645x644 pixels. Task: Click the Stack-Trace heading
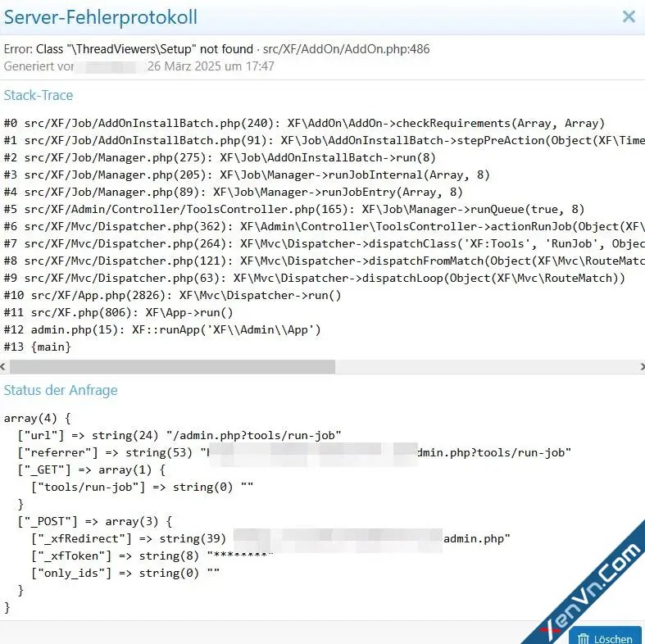tap(39, 95)
